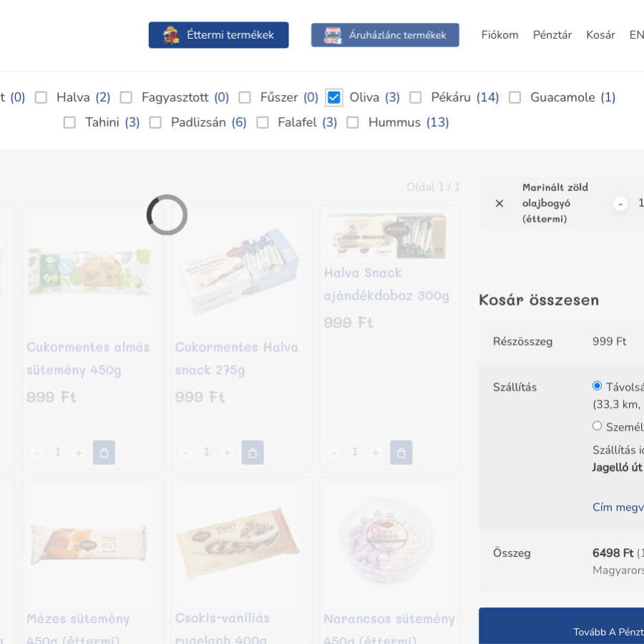Select the Személyes pickup radio option
644x644 pixels.
[597, 426]
